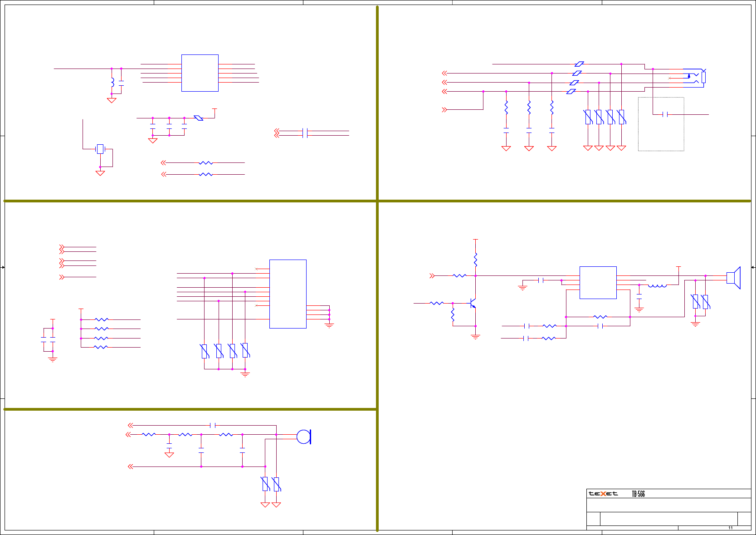
Task: Select the amplifier IC box driving the loudspeaker
Action: coord(598,283)
